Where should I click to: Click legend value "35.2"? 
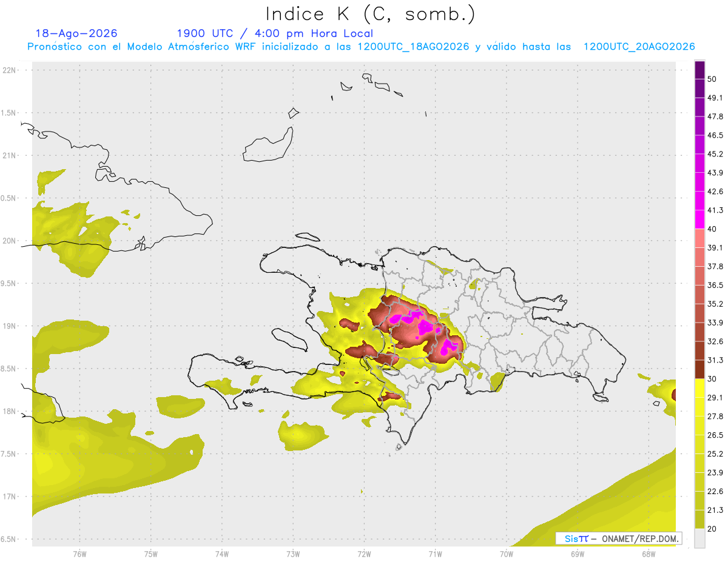click(x=715, y=304)
